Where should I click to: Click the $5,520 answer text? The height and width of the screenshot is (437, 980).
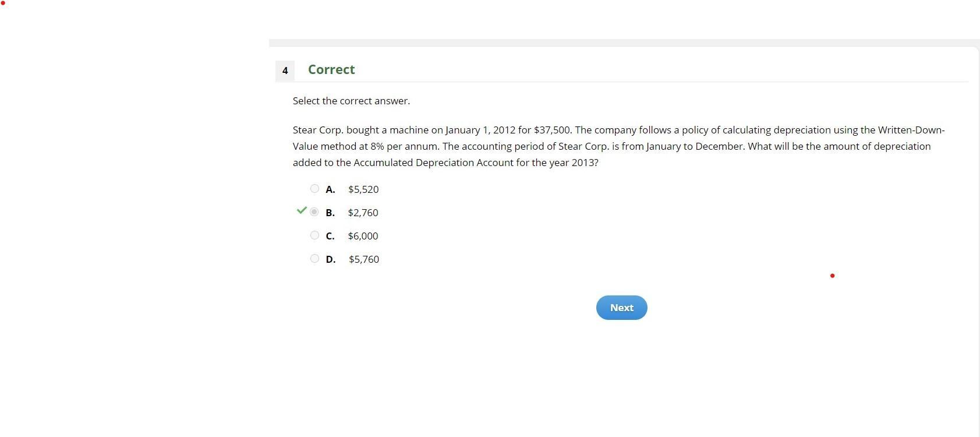coord(363,189)
